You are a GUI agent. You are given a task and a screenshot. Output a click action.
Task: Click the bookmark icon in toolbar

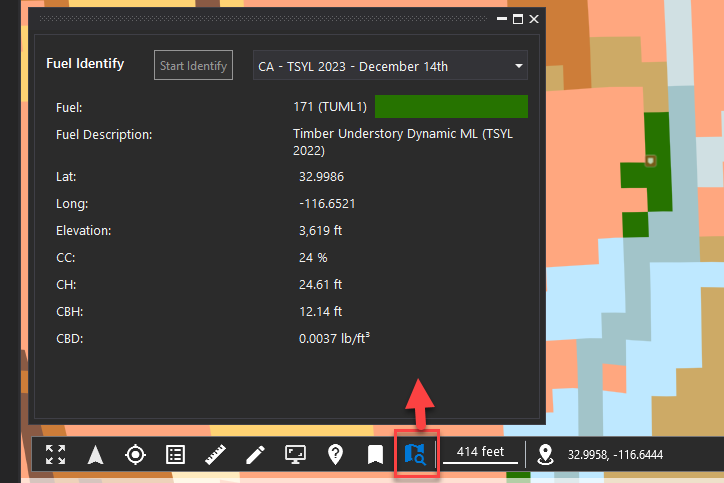375,455
